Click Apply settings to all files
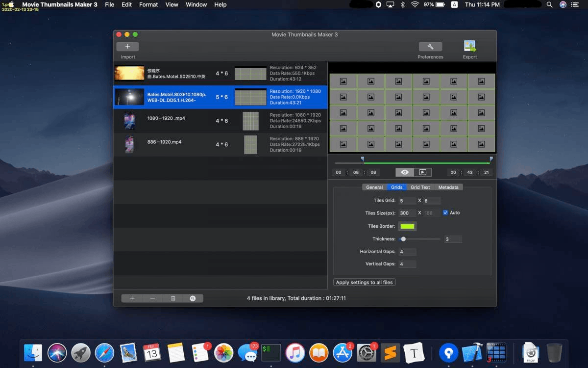 coord(364,283)
